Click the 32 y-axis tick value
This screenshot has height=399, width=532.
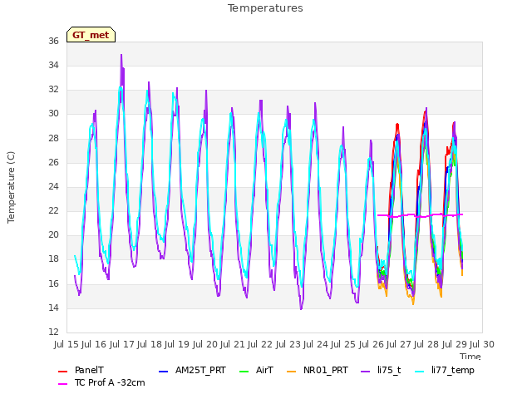pos(53,90)
